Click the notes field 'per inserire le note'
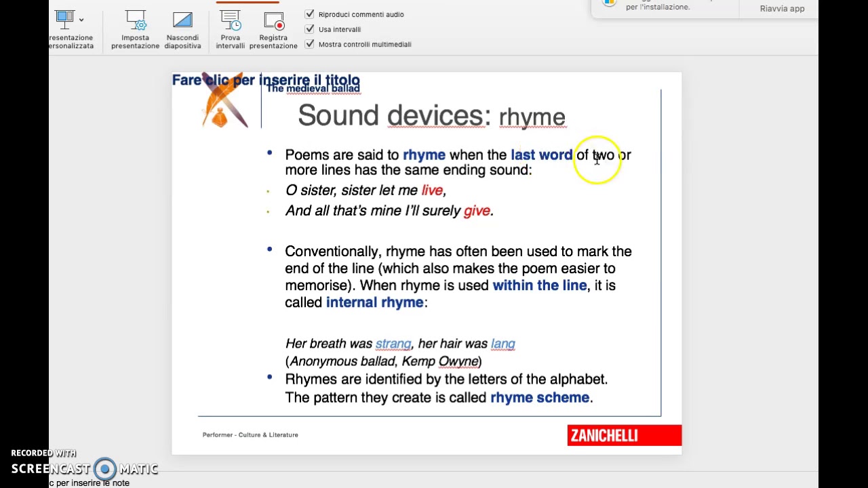Image resolution: width=868 pixels, height=488 pixels. 89,483
